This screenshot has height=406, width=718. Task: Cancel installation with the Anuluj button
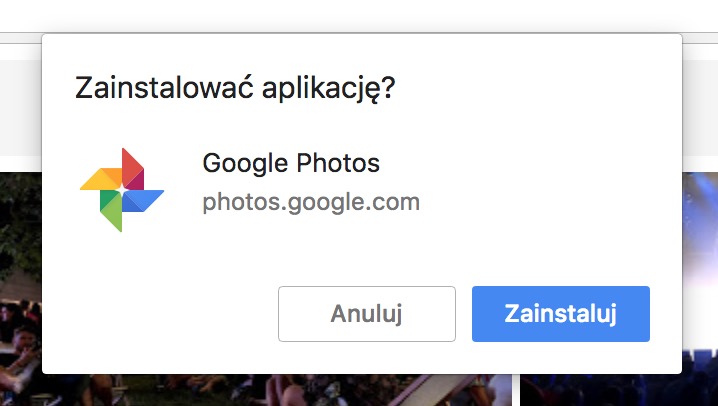[367, 314]
